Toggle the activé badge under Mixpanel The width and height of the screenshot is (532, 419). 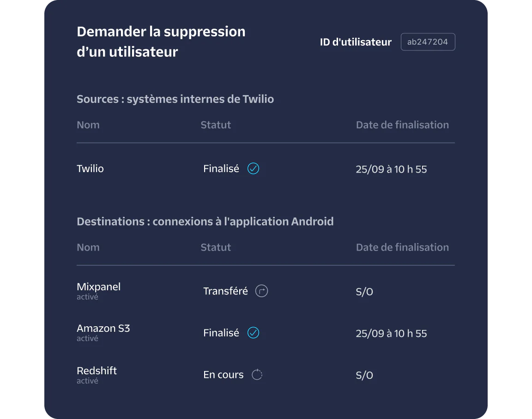click(x=87, y=297)
